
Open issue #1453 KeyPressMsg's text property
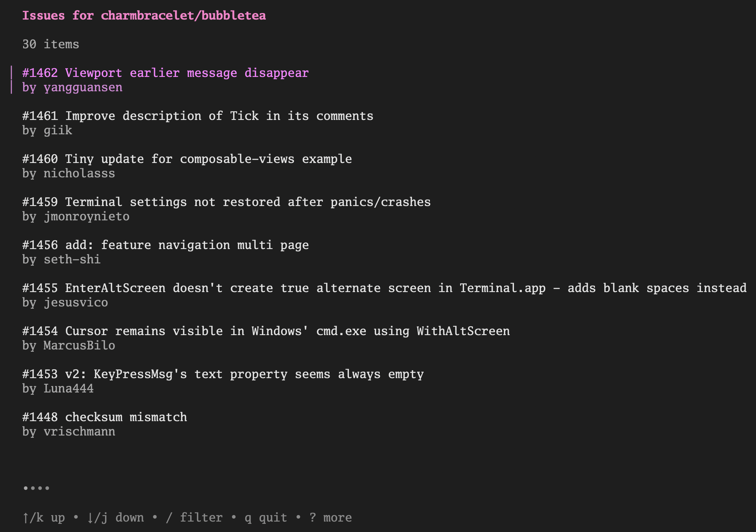222,375
